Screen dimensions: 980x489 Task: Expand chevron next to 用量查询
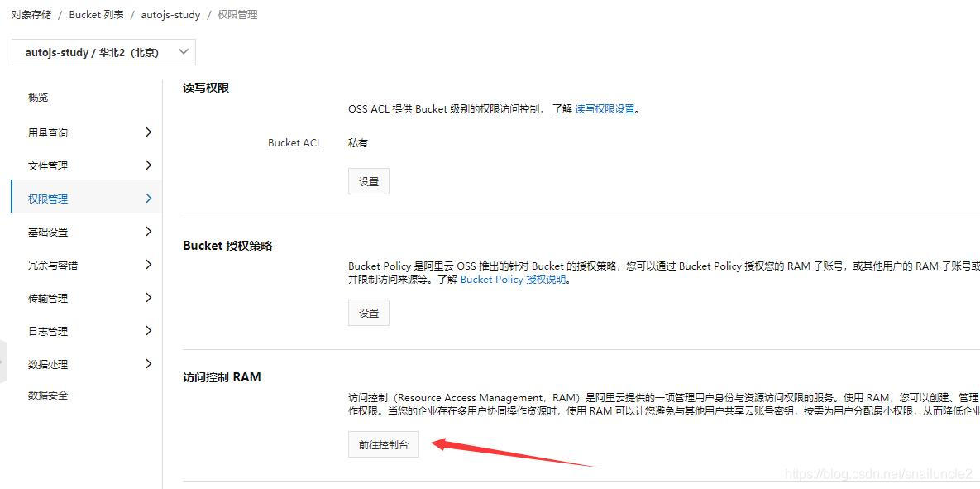[x=148, y=132]
